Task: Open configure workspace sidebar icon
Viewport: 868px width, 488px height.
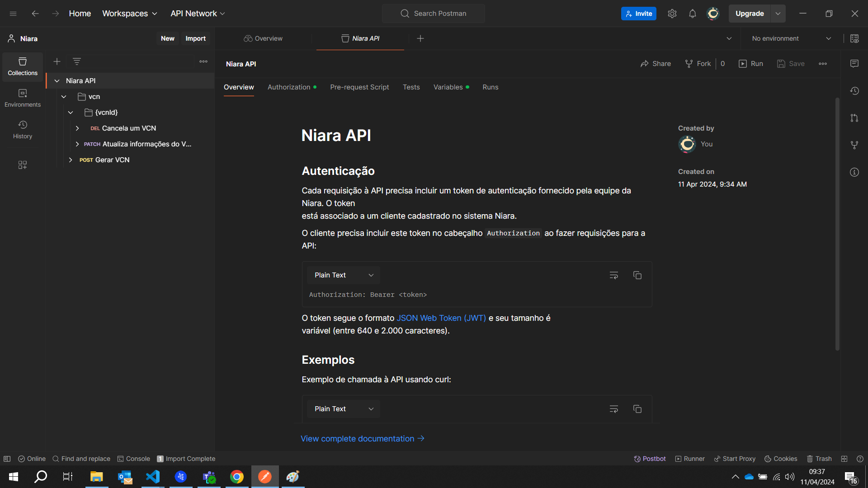Action: (x=23, y=165)
